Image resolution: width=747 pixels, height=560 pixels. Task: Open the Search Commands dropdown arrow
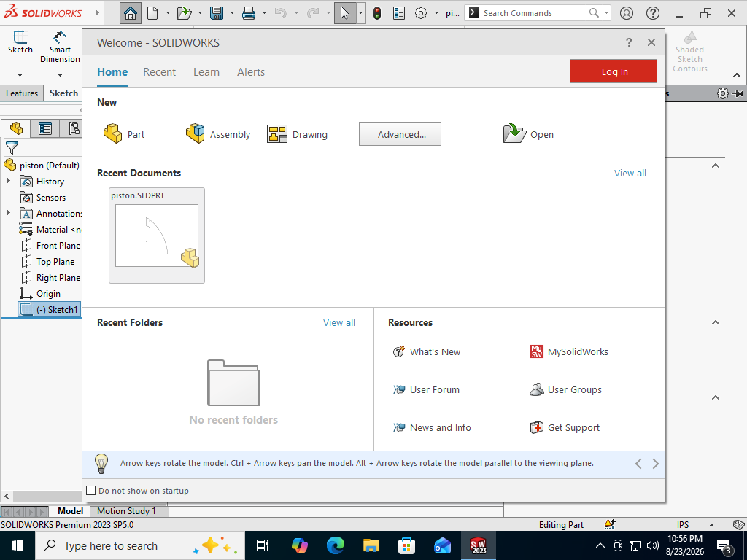(x=606, y=13)
